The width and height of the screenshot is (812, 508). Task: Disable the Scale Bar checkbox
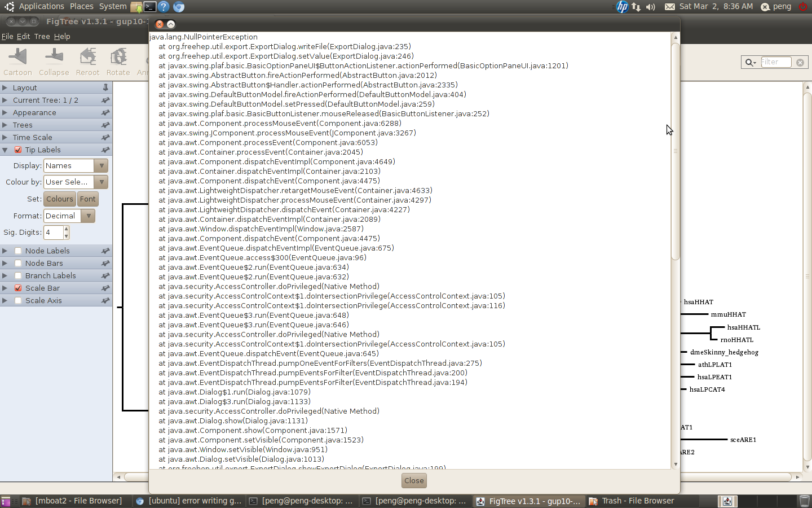point(18,288)
